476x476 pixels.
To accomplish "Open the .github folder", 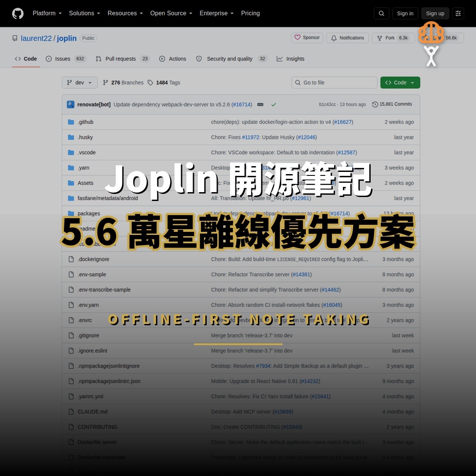I will coord(86,122).
